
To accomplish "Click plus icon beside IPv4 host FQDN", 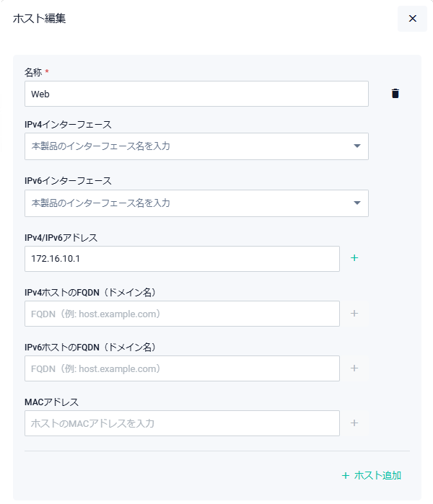I will point(354,314).
